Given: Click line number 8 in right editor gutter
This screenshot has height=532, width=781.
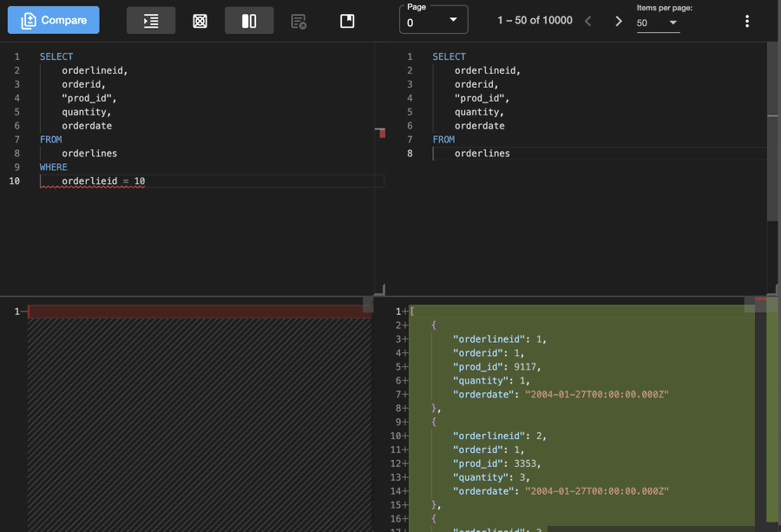Looking at the screenshot, I should [x=410, y=154].
